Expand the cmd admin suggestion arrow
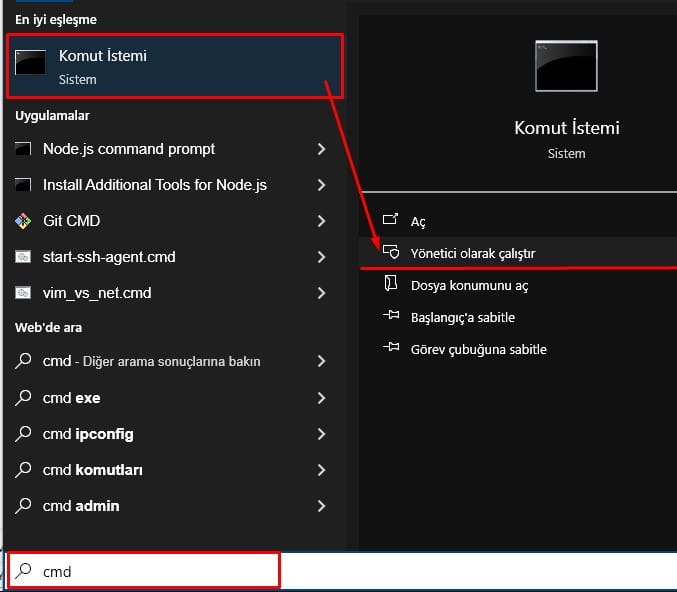The width and height of the screenshot is (677, 592). pos(321,506)
